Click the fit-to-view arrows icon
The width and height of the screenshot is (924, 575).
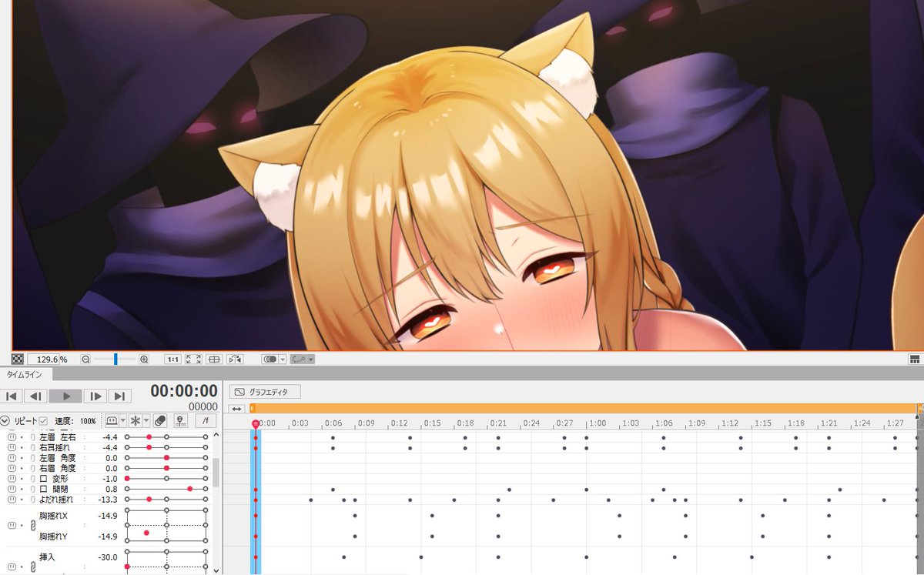(x=194, y=359)
